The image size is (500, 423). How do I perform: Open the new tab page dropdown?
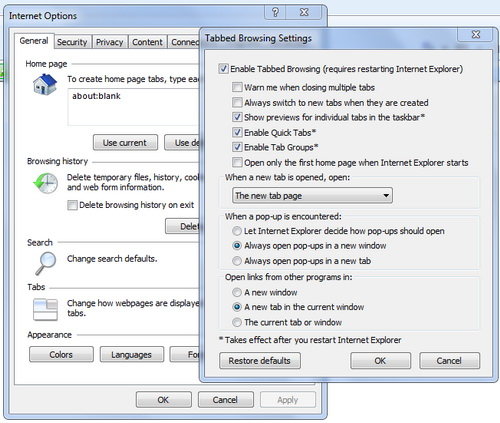click(x=312, y=195)
